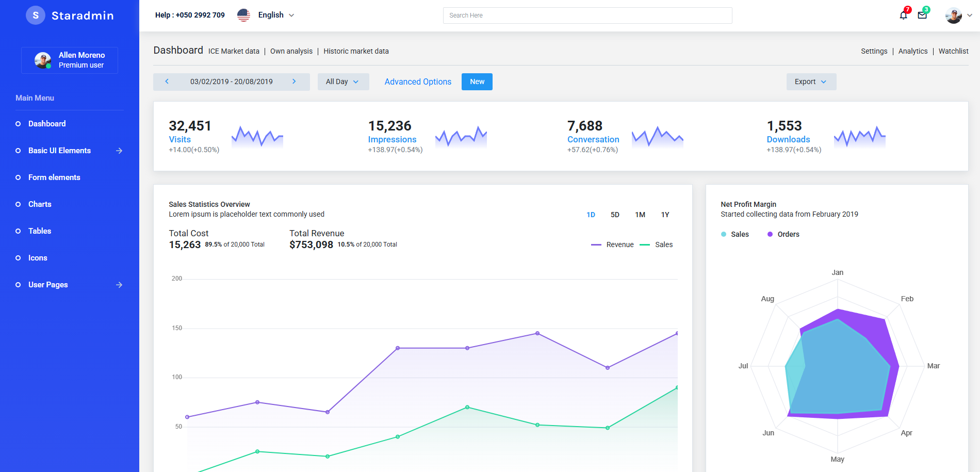
Task: Click the Downloads sparkline chart
Action: 860,137
